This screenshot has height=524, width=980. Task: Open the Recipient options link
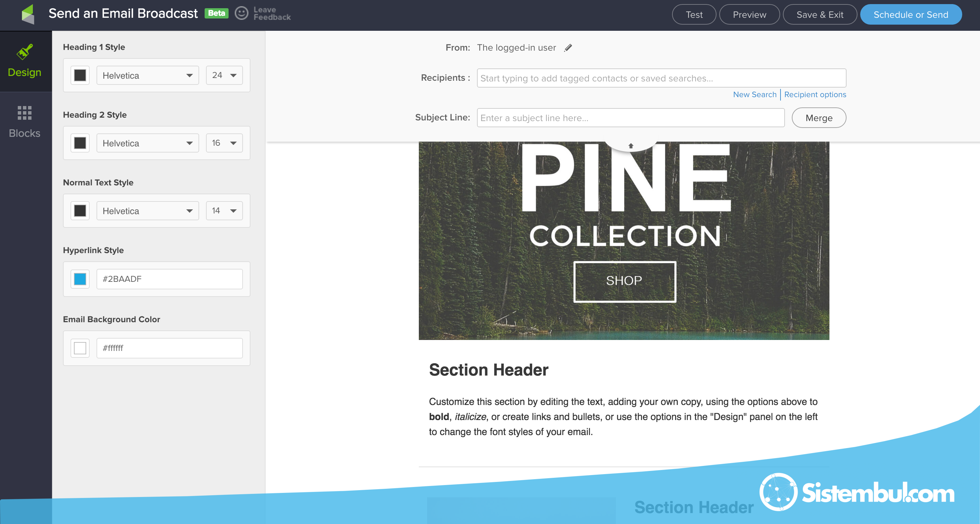tap(815, 94)
